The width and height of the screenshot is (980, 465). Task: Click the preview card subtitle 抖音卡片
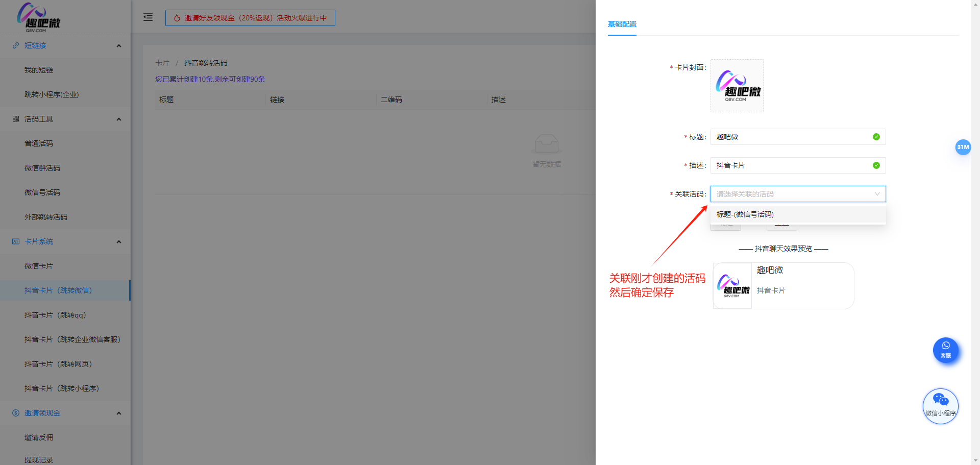(771, 290)
